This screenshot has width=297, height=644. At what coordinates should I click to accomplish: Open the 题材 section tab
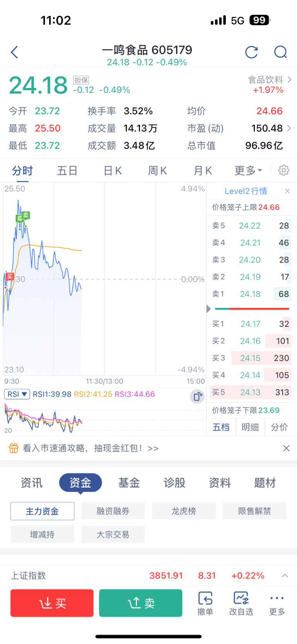coord(265,483)
